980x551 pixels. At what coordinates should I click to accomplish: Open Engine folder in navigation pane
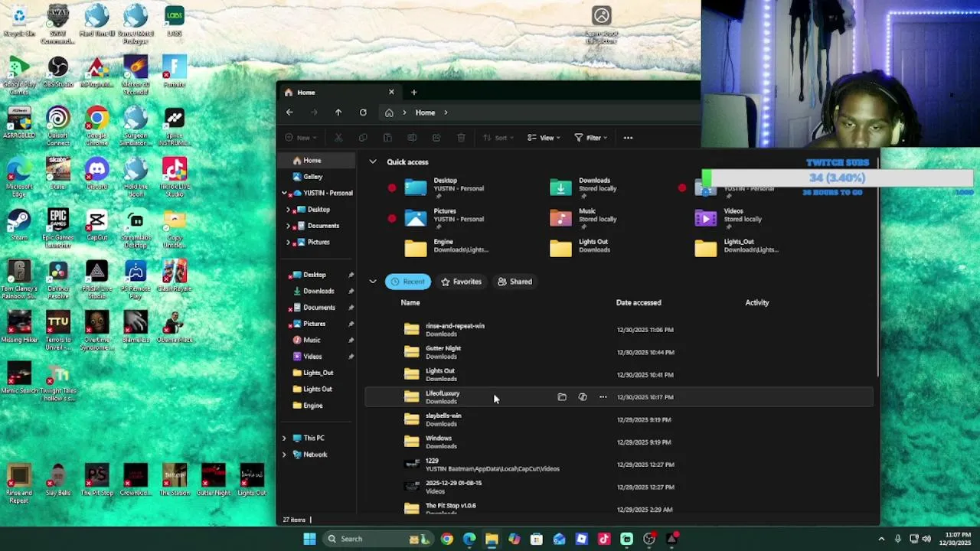[312, 406]
